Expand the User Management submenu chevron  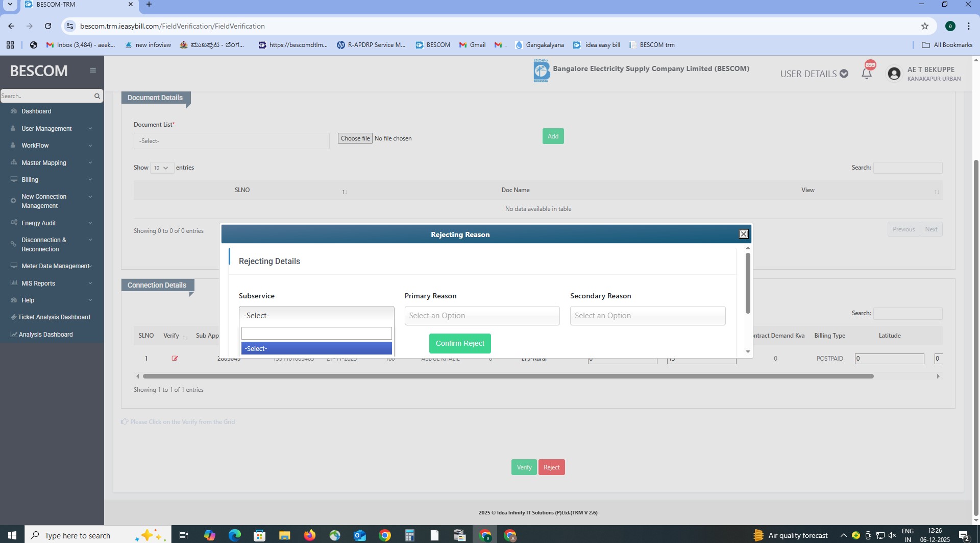90,129
